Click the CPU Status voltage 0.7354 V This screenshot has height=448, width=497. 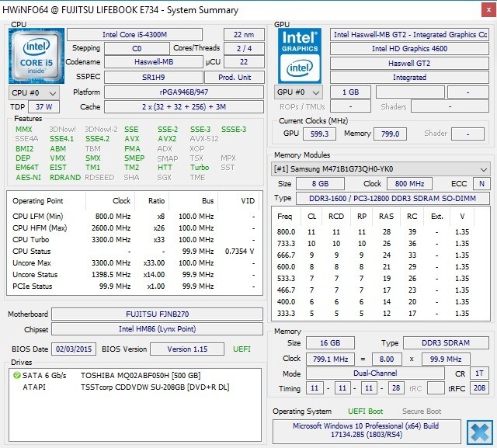239,252
